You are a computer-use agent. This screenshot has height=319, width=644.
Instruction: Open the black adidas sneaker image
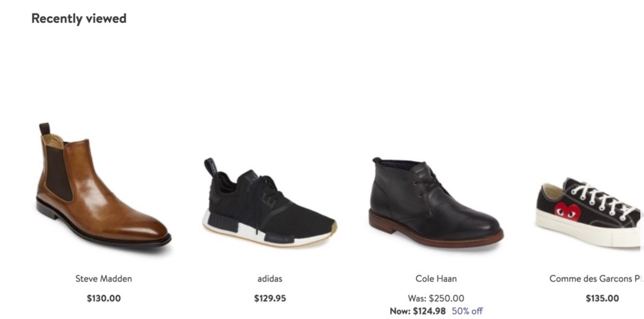pos(270,203)
